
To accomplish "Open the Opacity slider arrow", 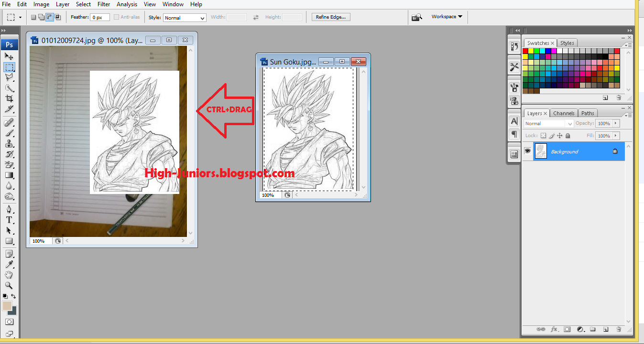I will (616, 123).
